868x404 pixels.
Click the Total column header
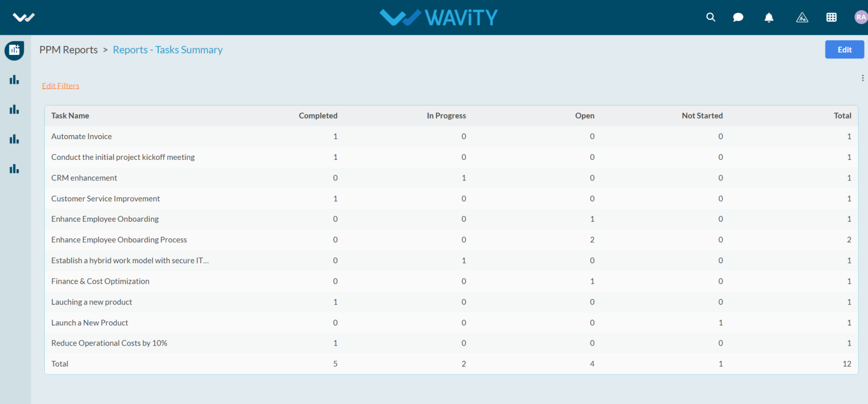coord(843,116)
